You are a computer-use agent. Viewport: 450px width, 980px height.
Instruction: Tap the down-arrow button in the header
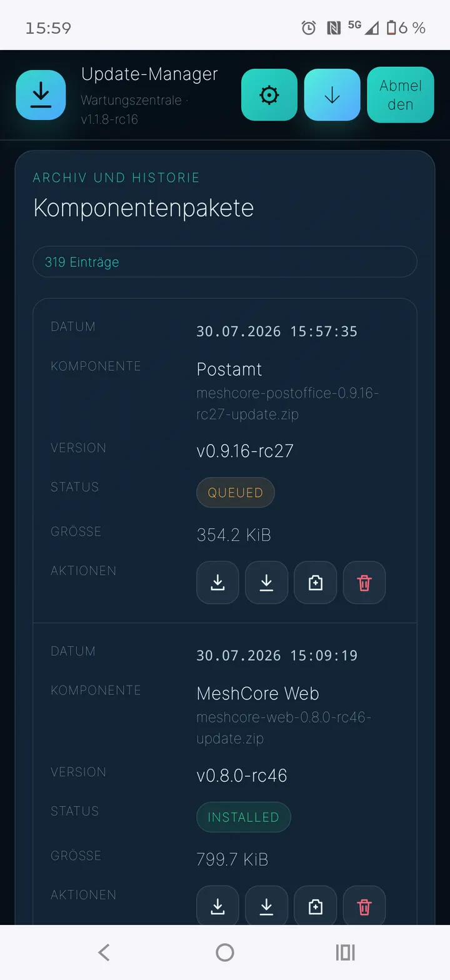[x=332, y=95]
